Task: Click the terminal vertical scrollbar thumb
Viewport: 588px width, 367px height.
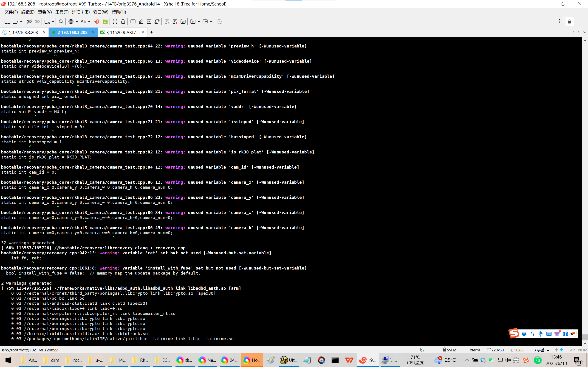Action: click(585, 337)
